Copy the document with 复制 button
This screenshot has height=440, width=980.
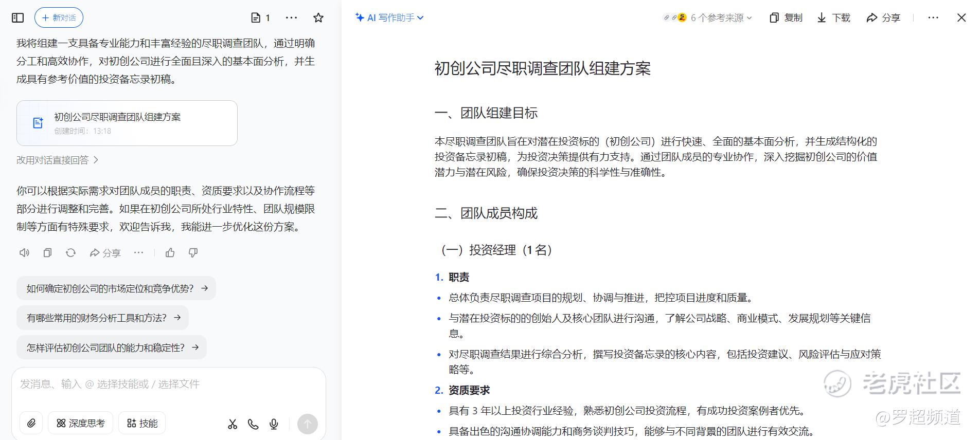[786, 18]
